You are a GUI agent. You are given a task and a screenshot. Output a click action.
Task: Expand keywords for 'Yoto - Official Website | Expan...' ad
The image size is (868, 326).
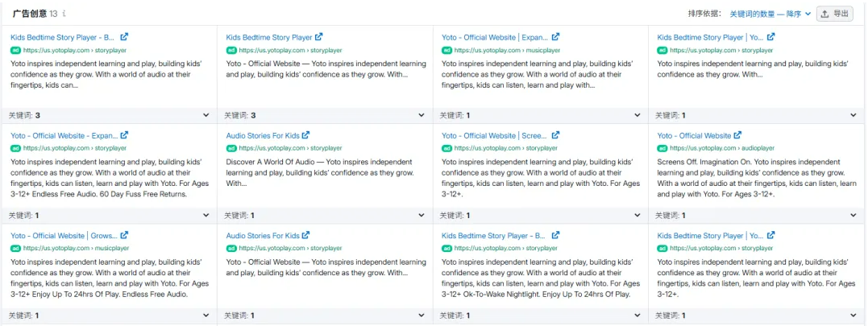pyautogui.click(x=637, y=115)
